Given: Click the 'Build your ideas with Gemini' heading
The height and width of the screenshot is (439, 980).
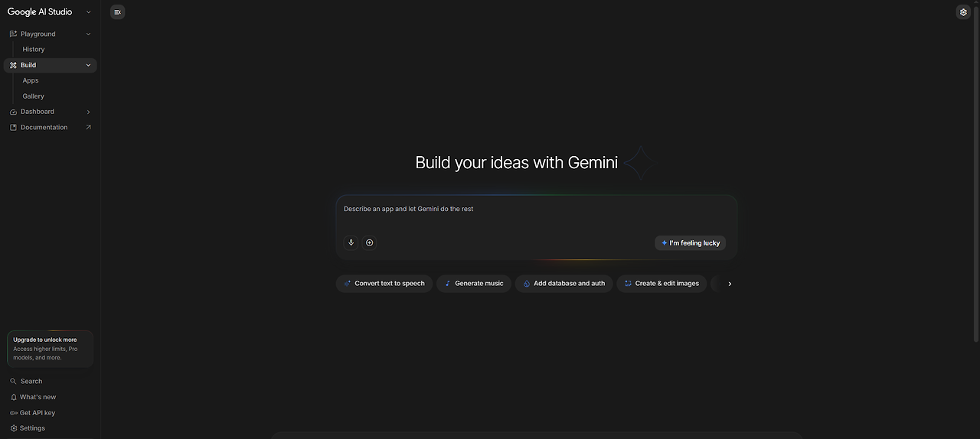Looking at the screenshot, I should [x=517, y=163].
